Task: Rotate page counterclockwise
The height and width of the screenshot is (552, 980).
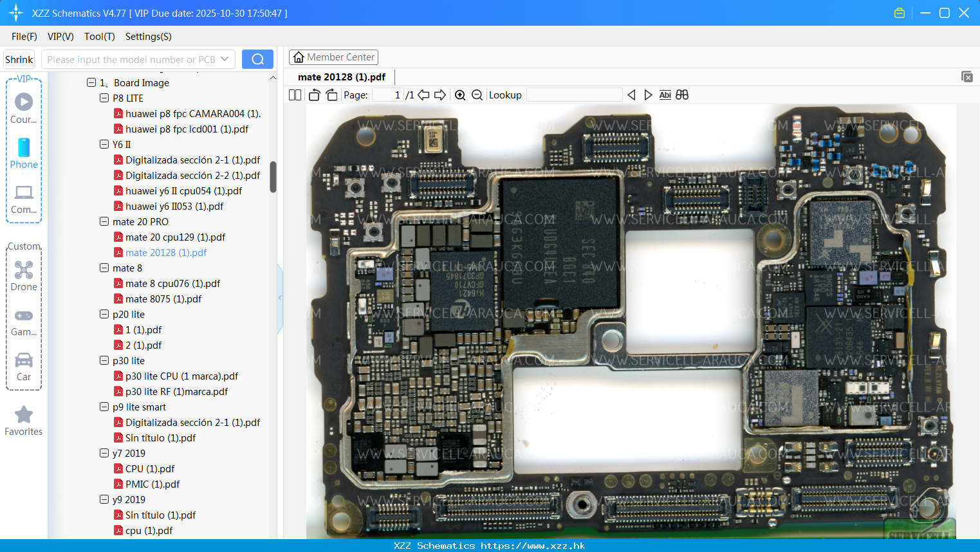Action: point(314,95)
